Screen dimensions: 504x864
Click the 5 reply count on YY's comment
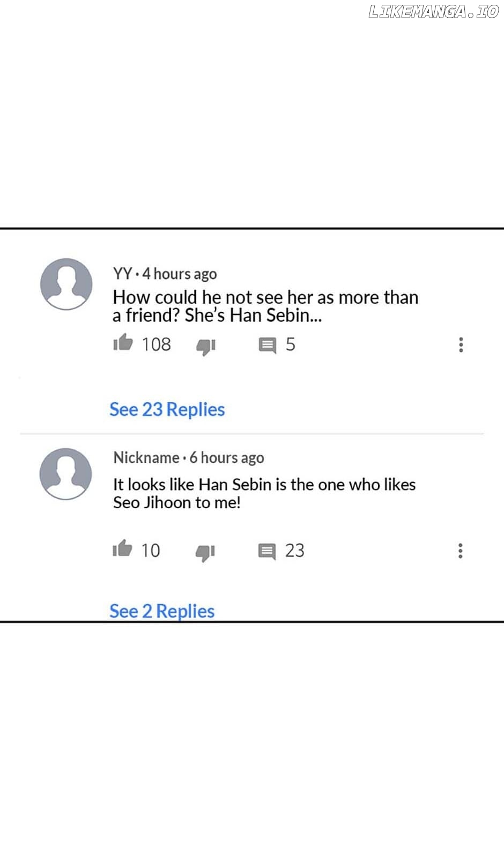click(x=290, y=345)
